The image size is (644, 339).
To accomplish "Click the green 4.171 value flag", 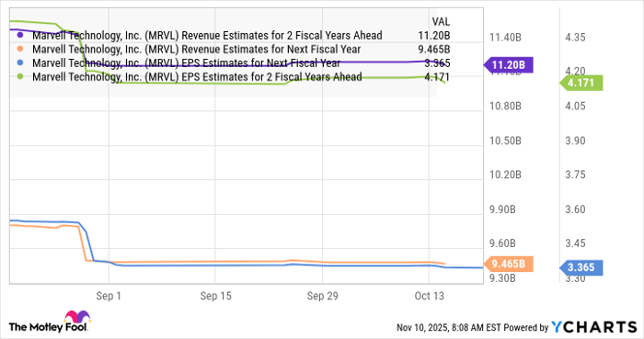I will tap(581, 83).
